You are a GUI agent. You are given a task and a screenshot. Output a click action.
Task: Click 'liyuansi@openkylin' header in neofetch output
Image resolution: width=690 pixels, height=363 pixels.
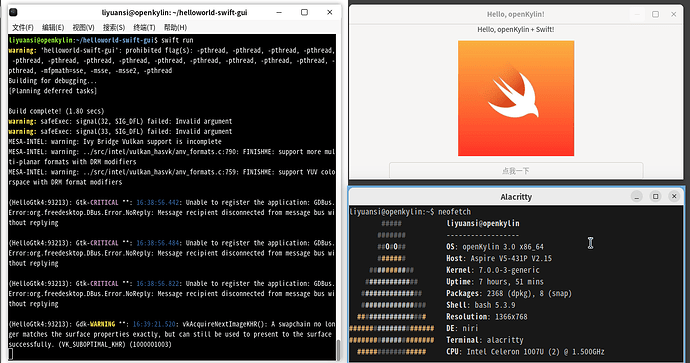[483, 224]
